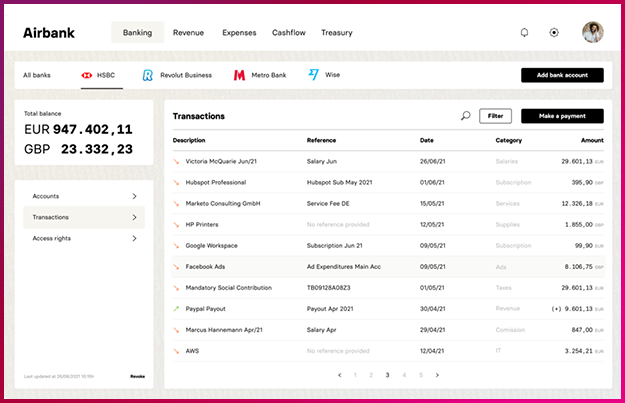The image size is (625, 403).
Task: Go to page 4
Action: point(404,375)
